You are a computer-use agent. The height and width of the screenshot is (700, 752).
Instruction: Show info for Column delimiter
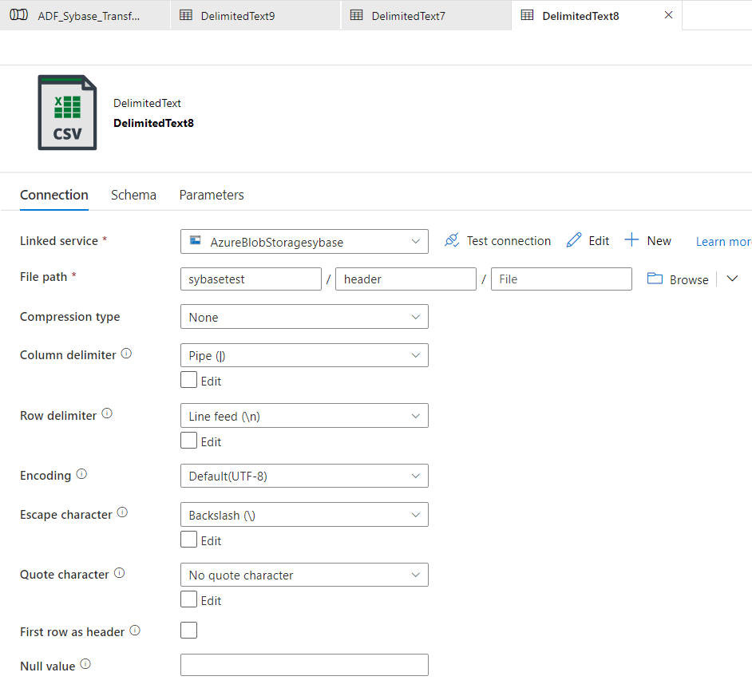point(126,354)
